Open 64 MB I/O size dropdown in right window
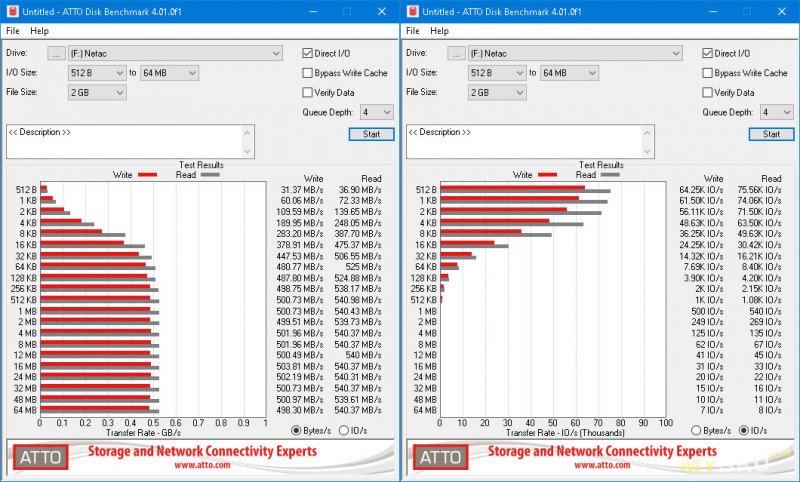Screen dimensions: 800x482 (569, 73)
